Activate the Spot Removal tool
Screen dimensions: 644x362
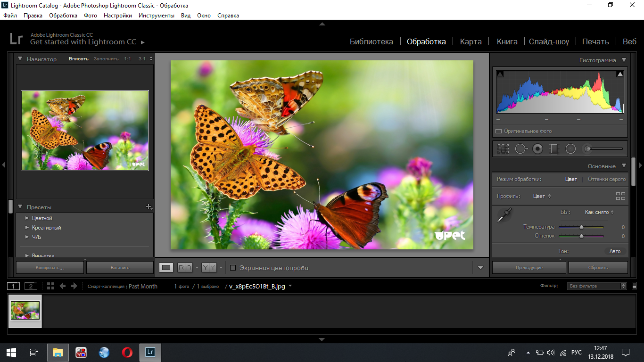click(x=520, y=149)
